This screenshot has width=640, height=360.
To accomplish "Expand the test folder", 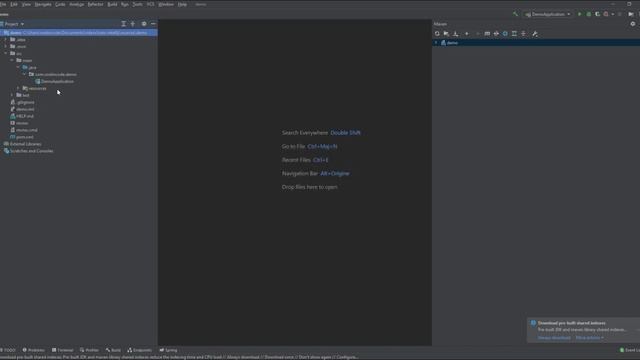I will (12, 95).
